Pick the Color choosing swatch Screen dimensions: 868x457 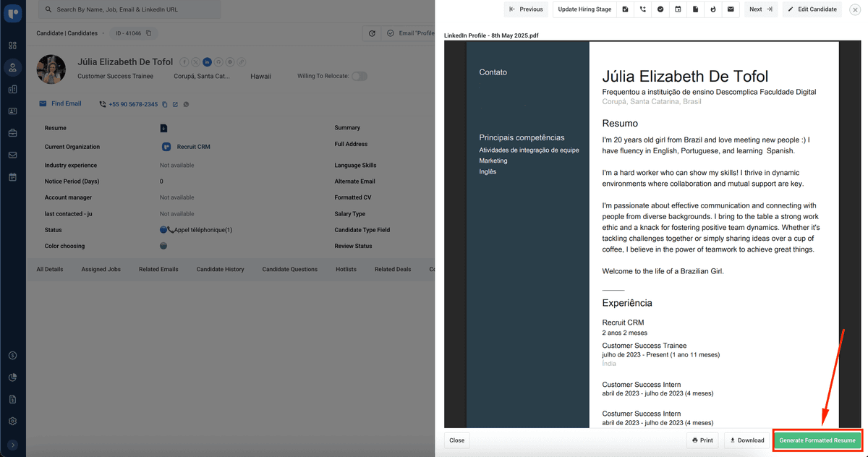(166, 246)
